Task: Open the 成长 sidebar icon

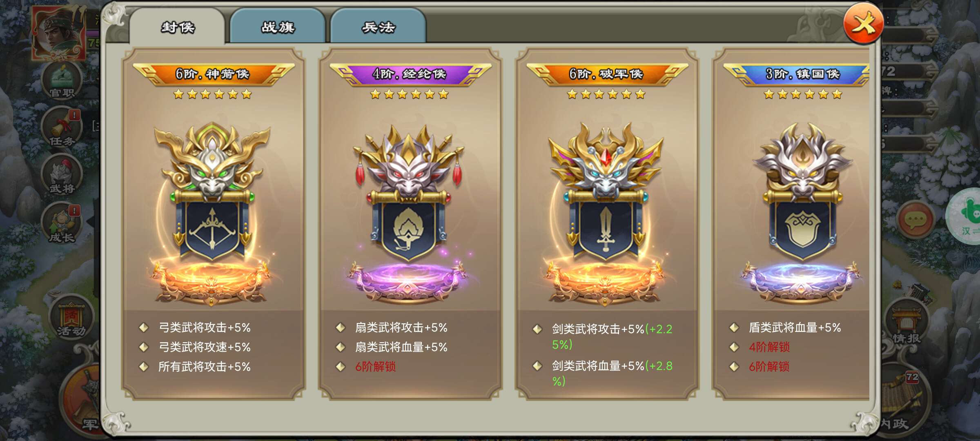Action: click(x=62, y=223)
